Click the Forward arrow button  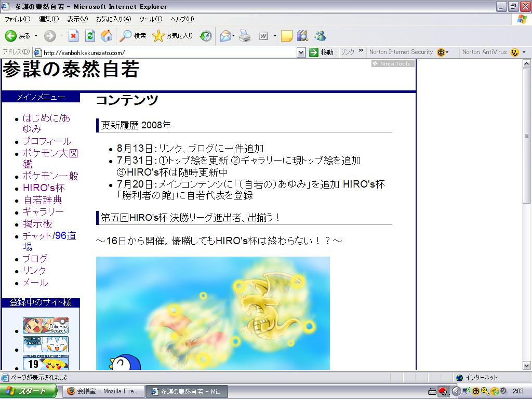pos(50,36)
